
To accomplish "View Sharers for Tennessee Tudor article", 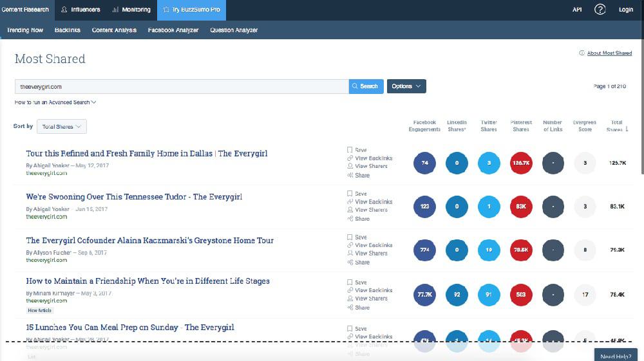I will point(367,210).
